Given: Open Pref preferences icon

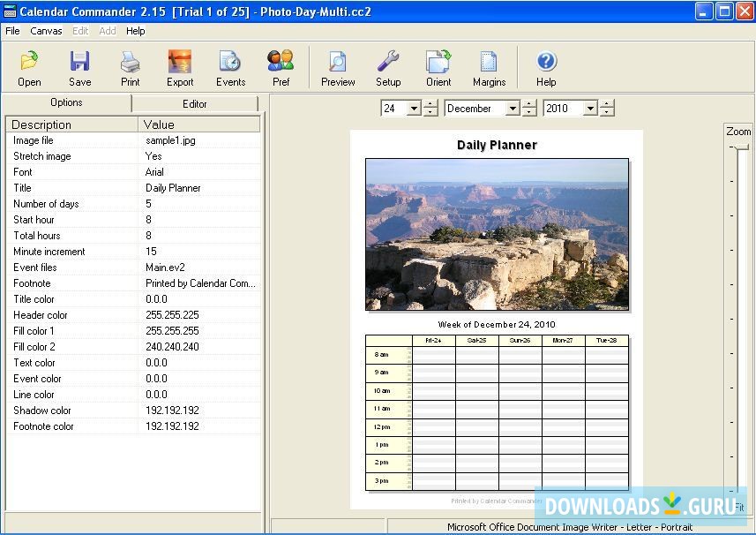Looking at the screenshot, I should (281, 62).
